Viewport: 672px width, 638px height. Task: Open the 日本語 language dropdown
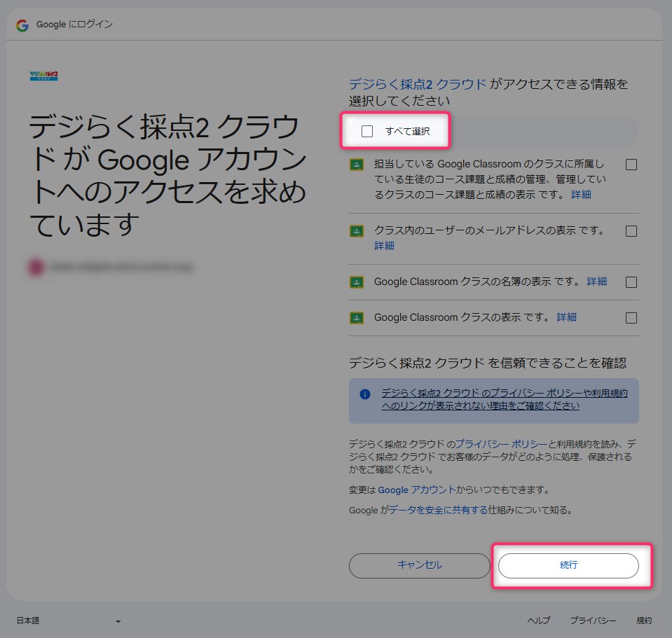69,620
